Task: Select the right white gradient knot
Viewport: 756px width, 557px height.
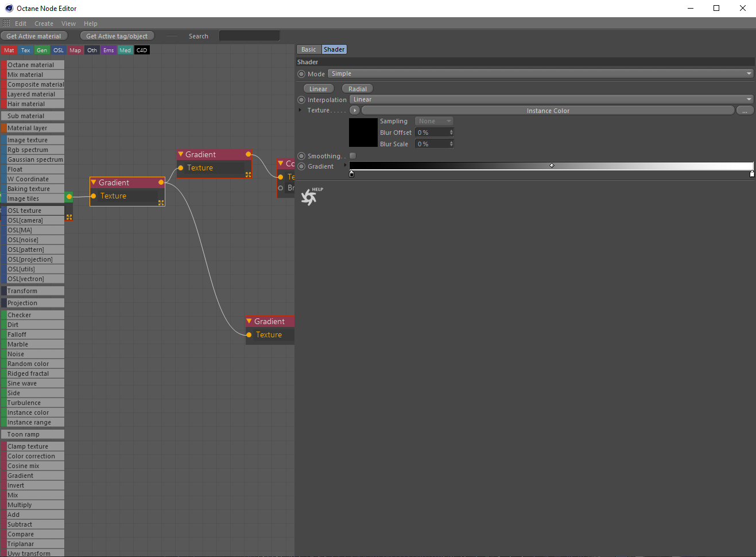Action: pyautogui.click(x=752, y=174)
